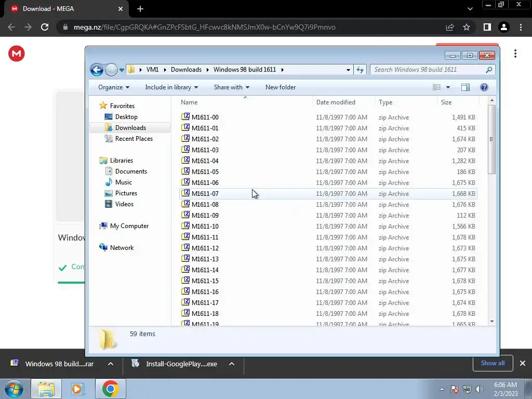Select file name M1611-08
Image resolution: width=532 pixels, height=399 pixels.
pos(205,205)
